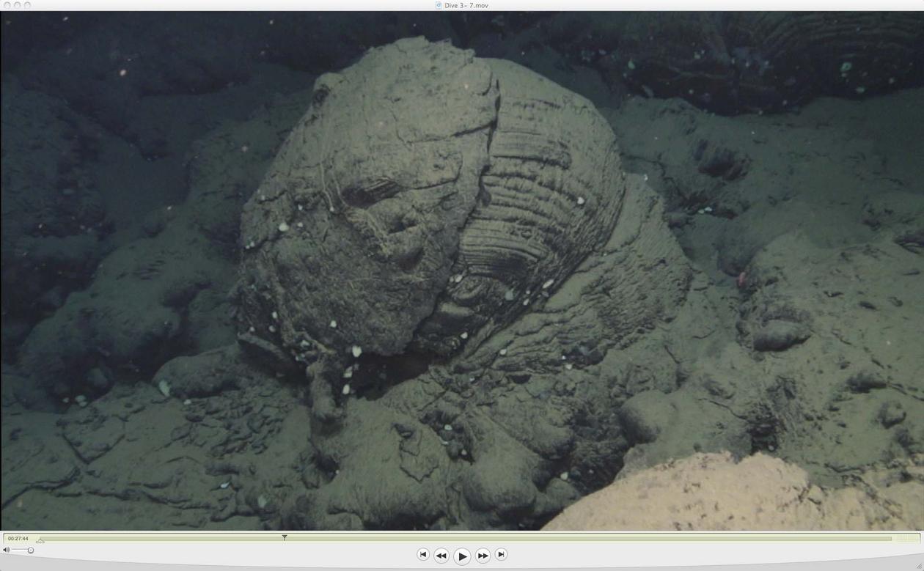Screen dimensions: 924x571
Task: Click the fast-forward button
Action: click(x=483, y=556)
